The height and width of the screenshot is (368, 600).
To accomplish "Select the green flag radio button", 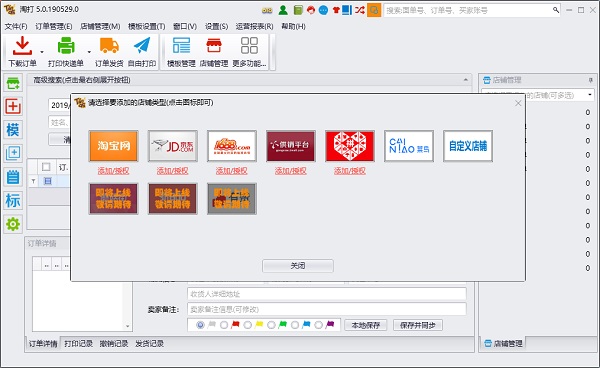I will coord(271,325).
